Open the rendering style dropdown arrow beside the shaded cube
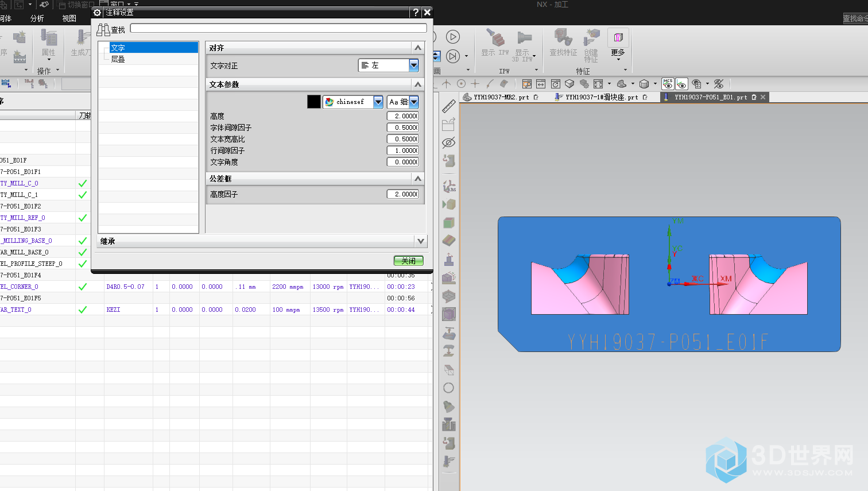 coord(655,84)
